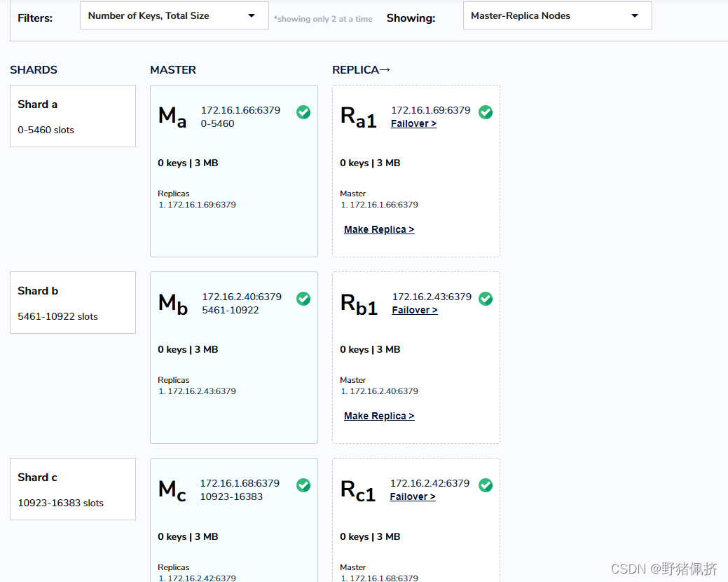Click IP 172.16.2.40:6379 on Mb card header
The height and width of the screenshot is (582, 728).
click(242, 297)
